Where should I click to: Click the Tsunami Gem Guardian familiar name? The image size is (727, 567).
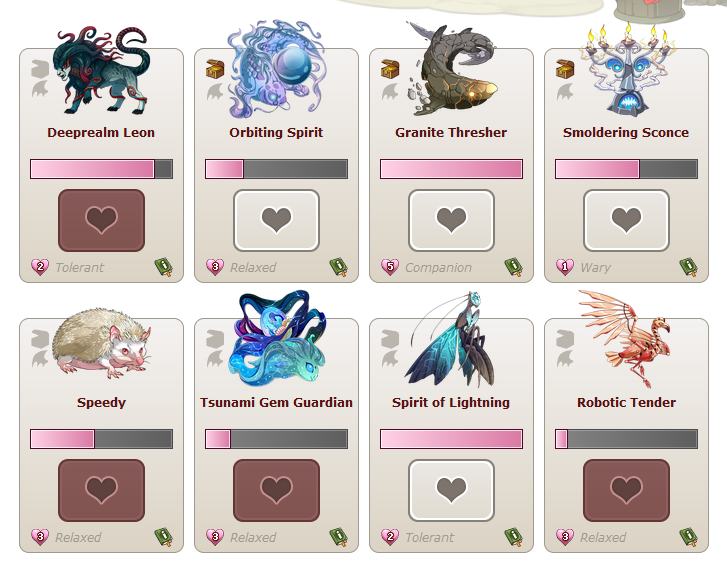pos(276,402)
